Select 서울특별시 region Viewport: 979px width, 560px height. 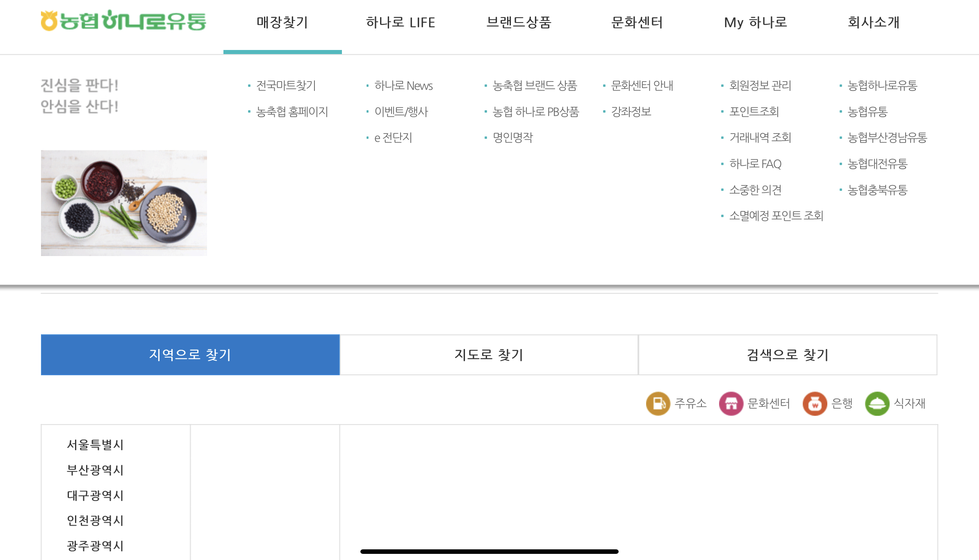click(95, 445)
